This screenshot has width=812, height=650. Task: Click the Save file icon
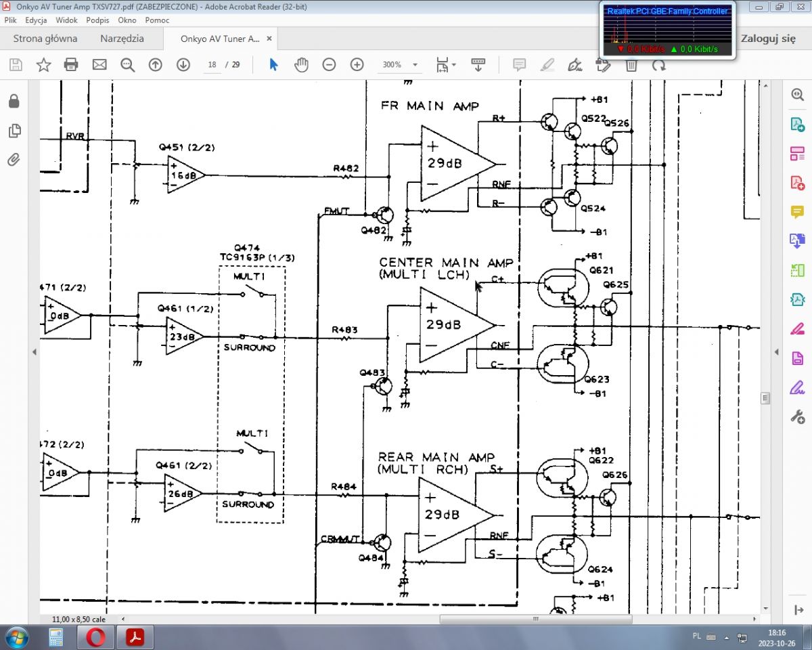coord(16,64)
